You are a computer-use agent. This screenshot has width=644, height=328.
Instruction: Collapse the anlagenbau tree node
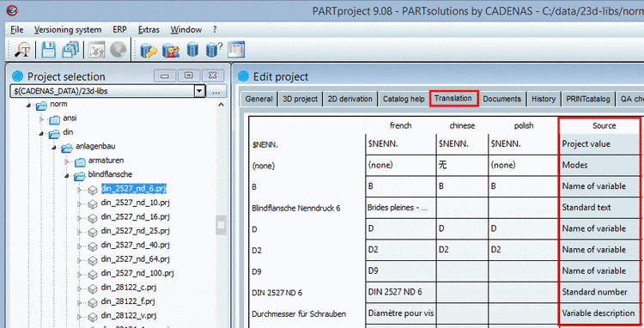(x=54, y=148)
